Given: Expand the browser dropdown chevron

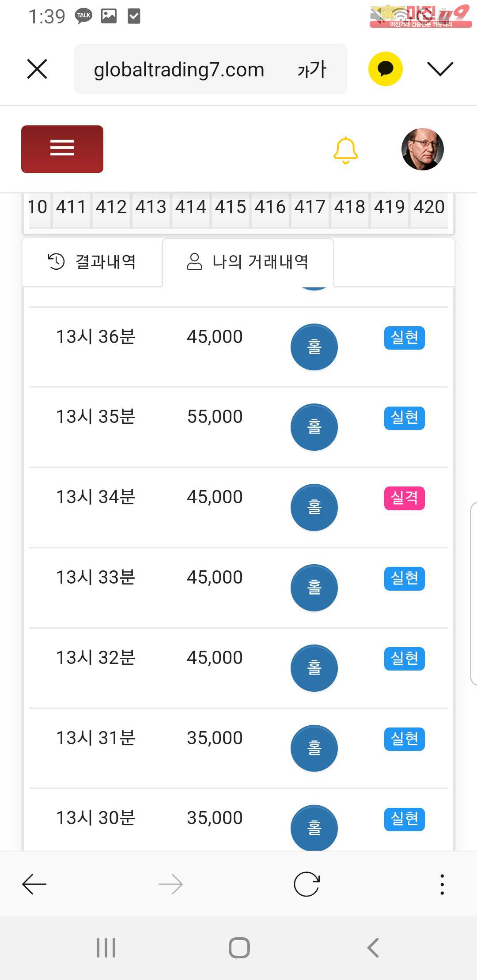Looking at the screenshot, I should pos(440,69).
